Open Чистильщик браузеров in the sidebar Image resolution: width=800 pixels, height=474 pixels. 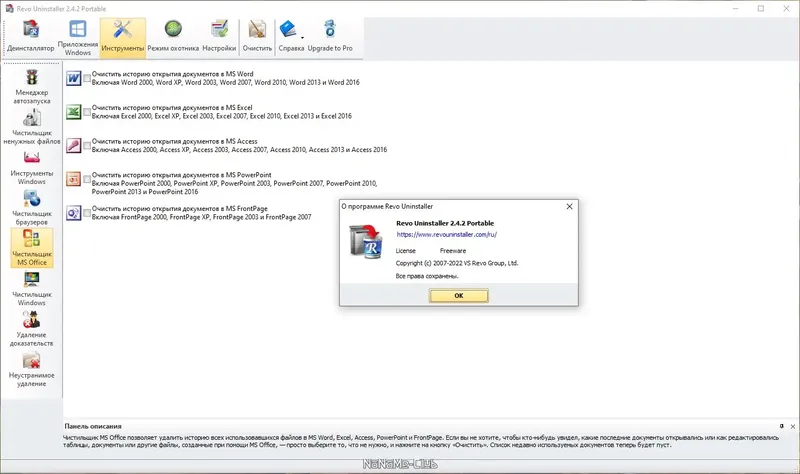click(32, 208)
